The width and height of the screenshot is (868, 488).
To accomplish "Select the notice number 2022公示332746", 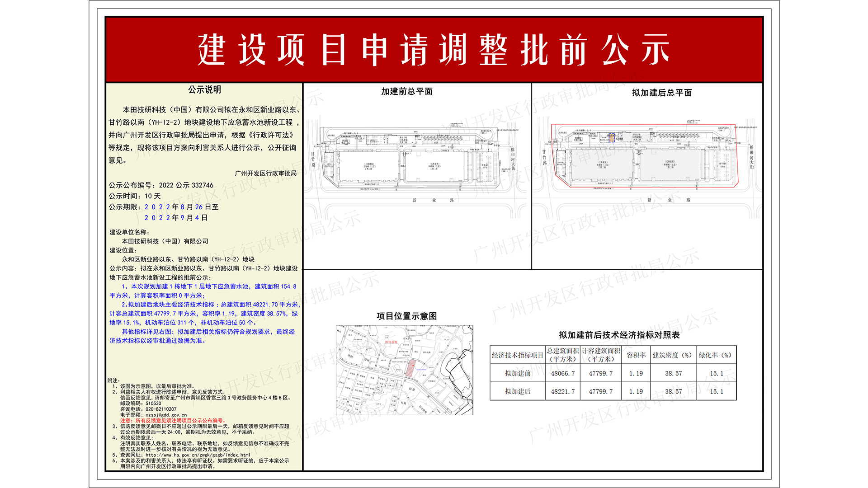I will (185, 186).
